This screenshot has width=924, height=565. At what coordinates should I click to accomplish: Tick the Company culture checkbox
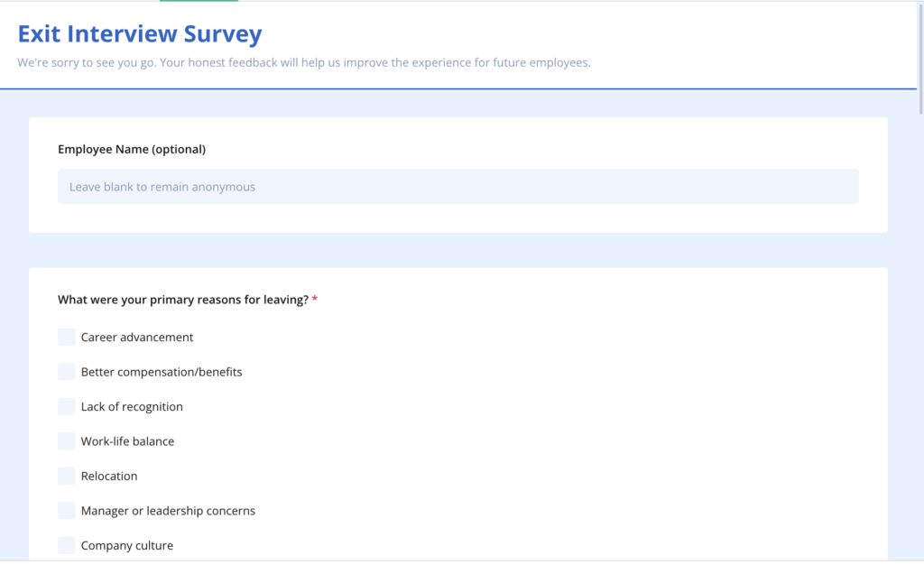[66, 545]
